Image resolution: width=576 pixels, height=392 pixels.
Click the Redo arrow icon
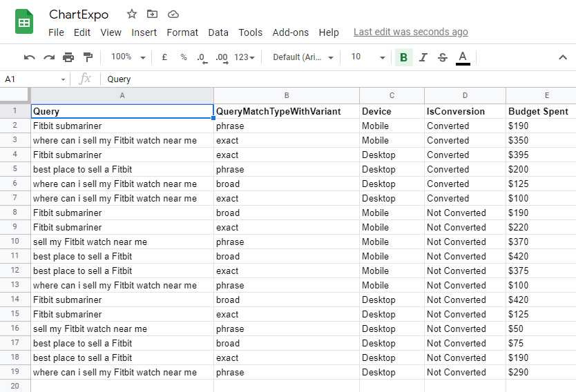[49, 57]
